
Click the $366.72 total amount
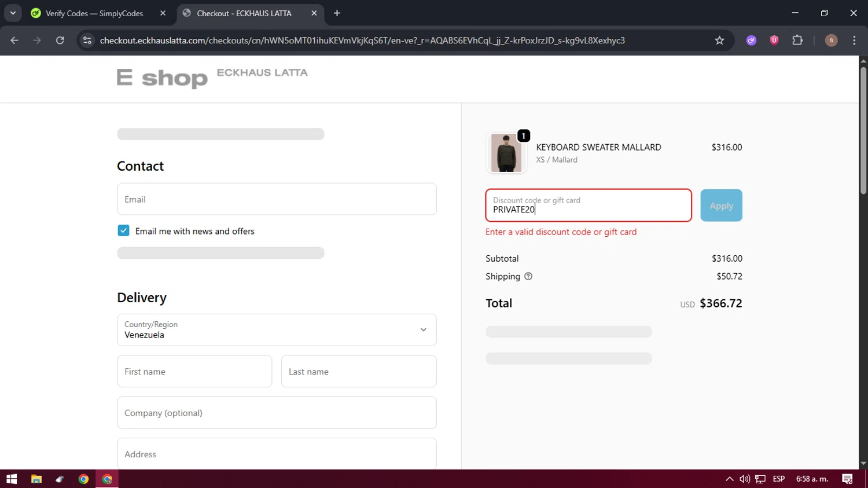(720, 303)
